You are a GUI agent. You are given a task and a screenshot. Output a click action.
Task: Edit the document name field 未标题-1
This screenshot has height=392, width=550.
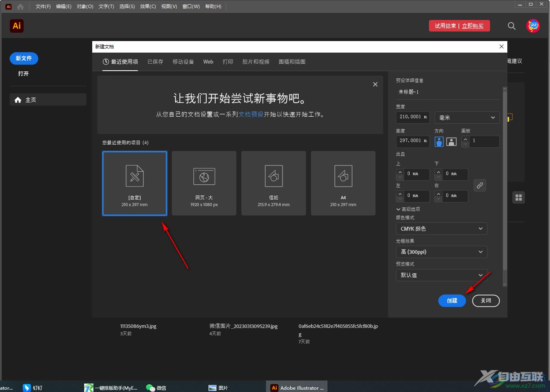448,92
